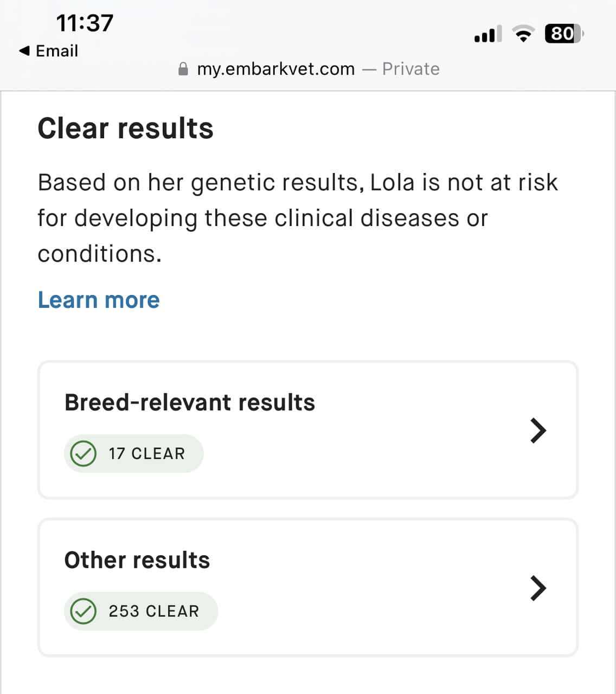
Task: Expand Breed-relevant results with its chevron
Action: point(538,430)
